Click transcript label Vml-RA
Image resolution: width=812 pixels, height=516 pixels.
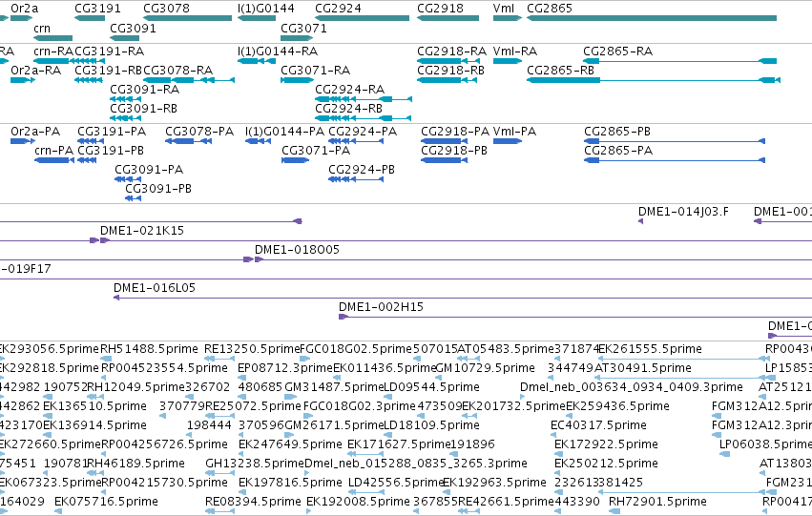point(515,52)
